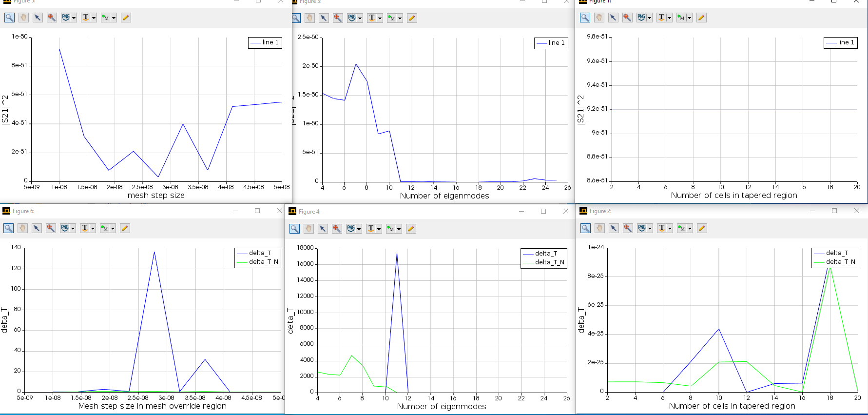
Task: Activate the pan hand tool in the Figure 1 window
Action: [599, 18]
